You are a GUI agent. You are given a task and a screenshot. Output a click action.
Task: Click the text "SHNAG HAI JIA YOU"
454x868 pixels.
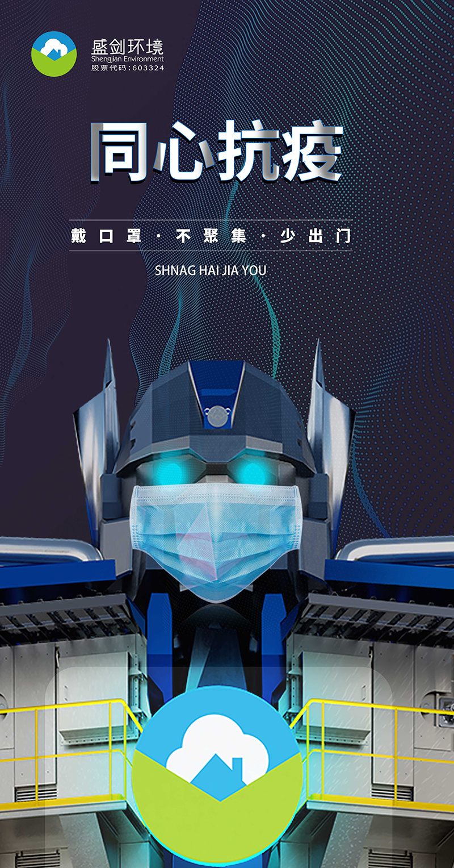click(x=211, y=270)
